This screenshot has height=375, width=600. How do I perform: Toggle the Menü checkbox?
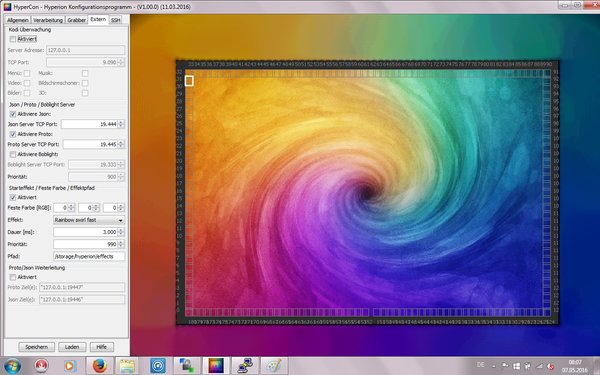tap(27, 73)
